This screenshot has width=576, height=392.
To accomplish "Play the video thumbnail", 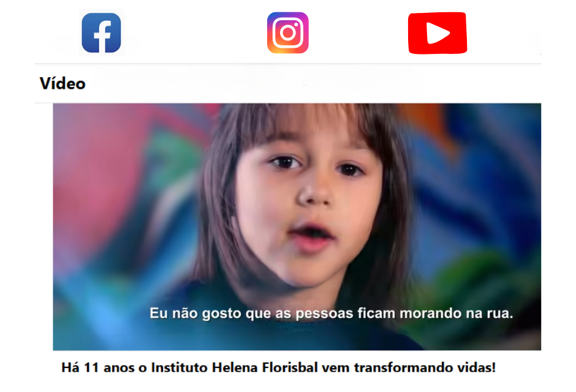I will [297, 227].
